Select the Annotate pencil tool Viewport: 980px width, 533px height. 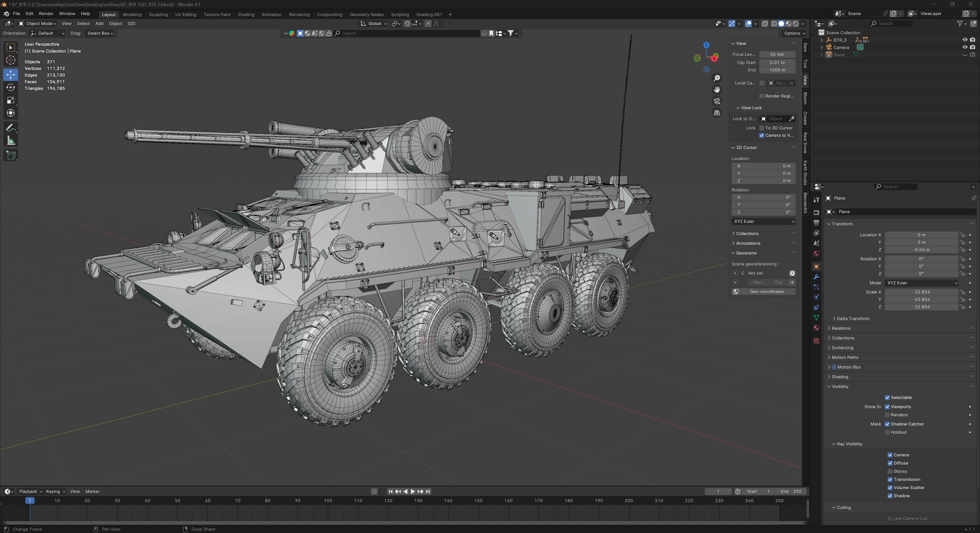click(x=11, y=128)
